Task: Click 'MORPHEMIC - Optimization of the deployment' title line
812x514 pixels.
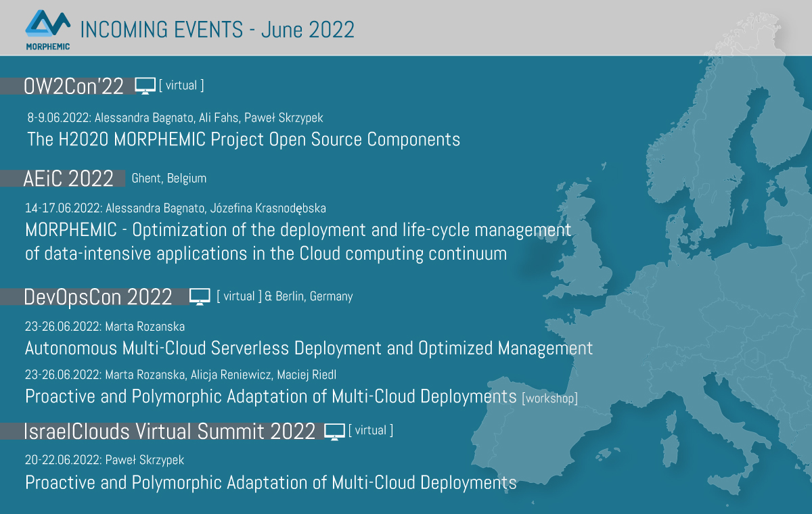Action: [298, 230]
